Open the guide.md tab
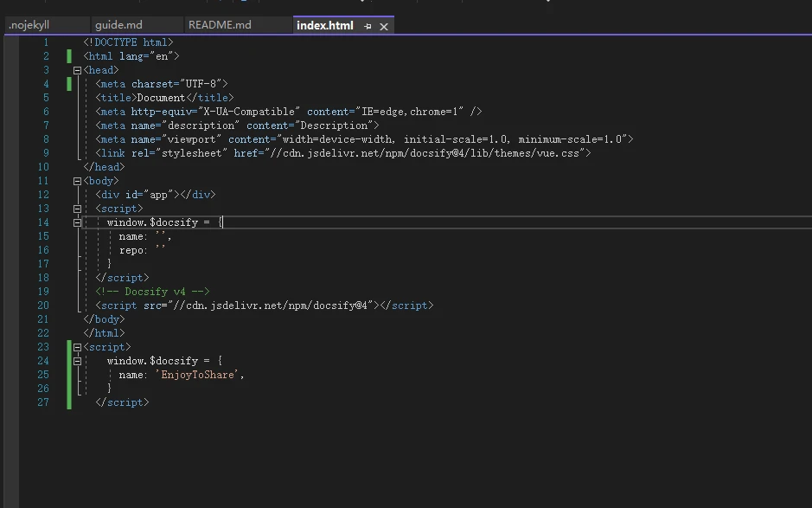The image size is (812, 508). pos(118,25)
